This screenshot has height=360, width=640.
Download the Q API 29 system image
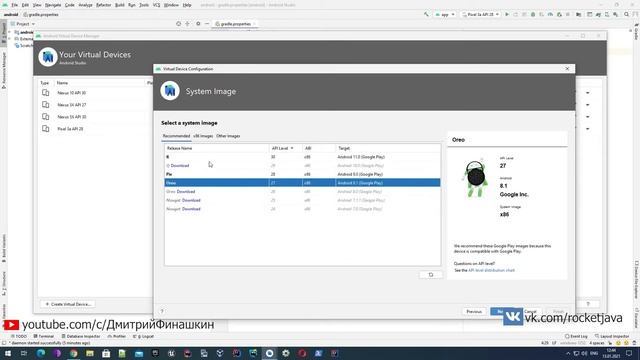point(180,166)
